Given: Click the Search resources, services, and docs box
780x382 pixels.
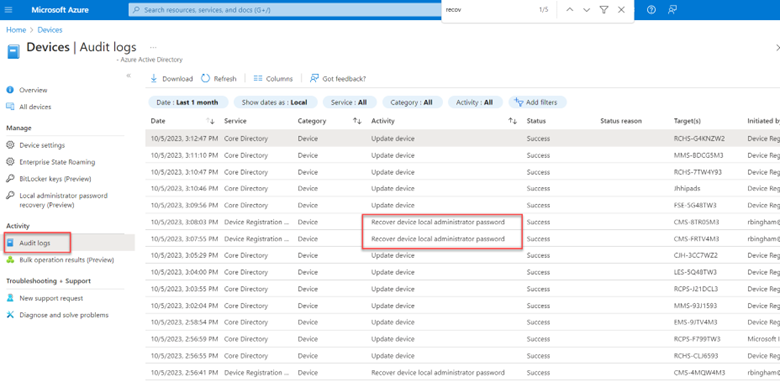Looking at the screenshot, I should (285, 10).
